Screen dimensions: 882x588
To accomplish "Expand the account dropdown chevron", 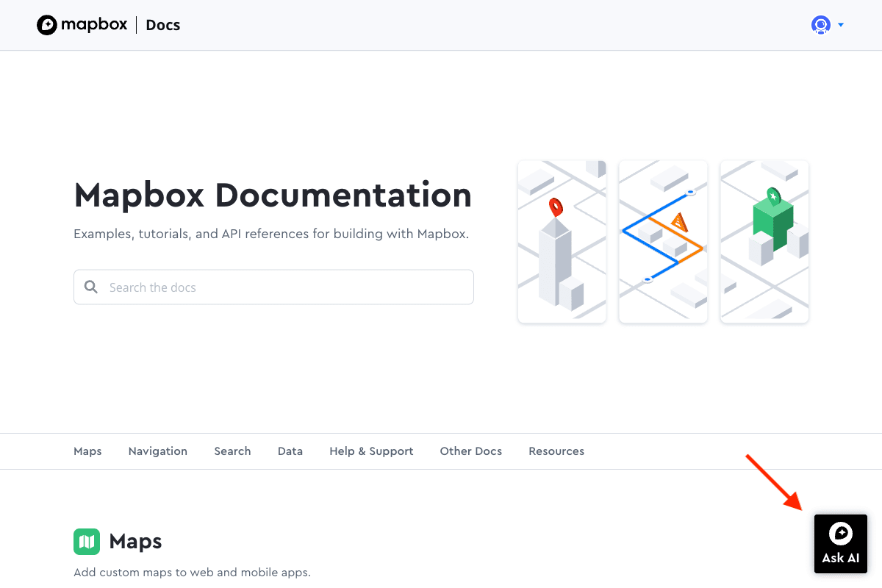I will click(x=840, y=25).
